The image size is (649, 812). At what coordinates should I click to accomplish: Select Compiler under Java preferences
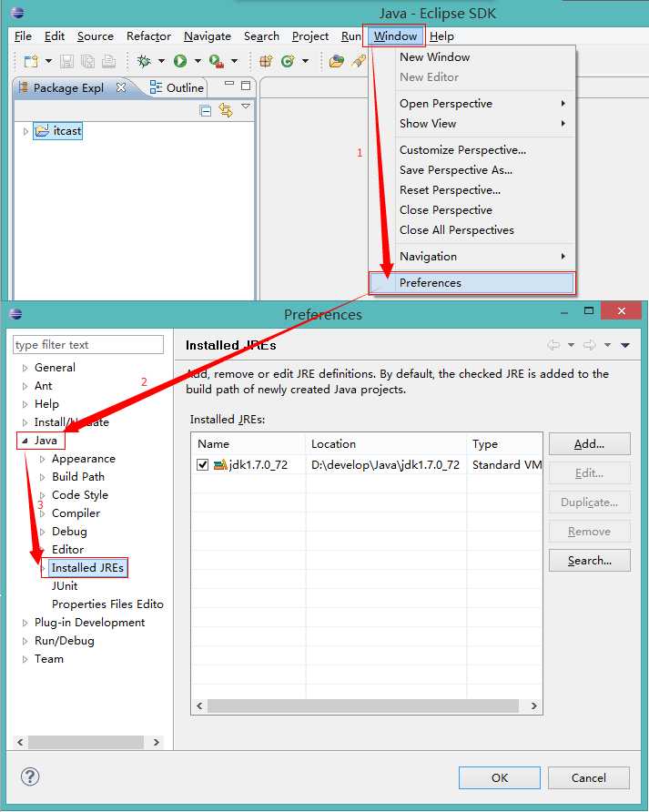pyautogui.click(x=76, y=513)
